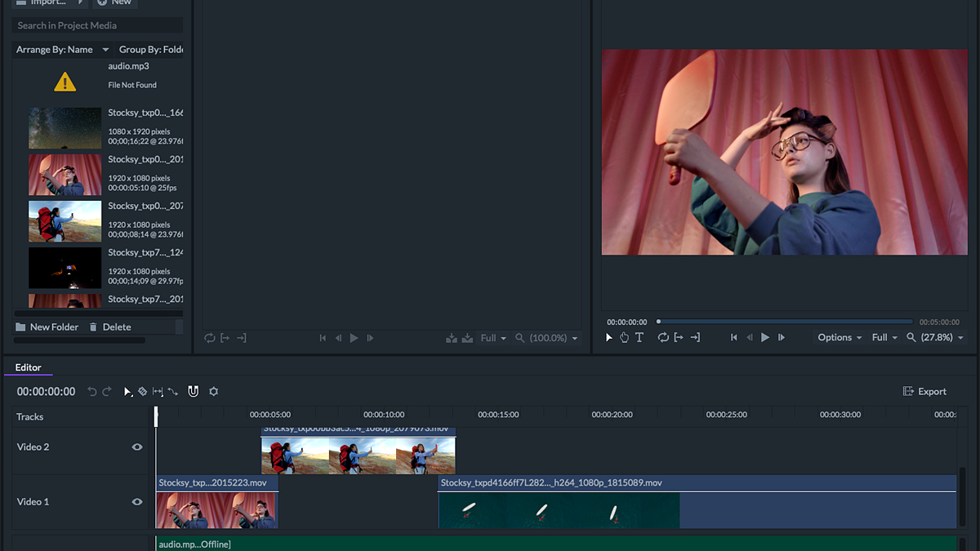
Task: Play the Viewer preview
Action: point(765,337)
